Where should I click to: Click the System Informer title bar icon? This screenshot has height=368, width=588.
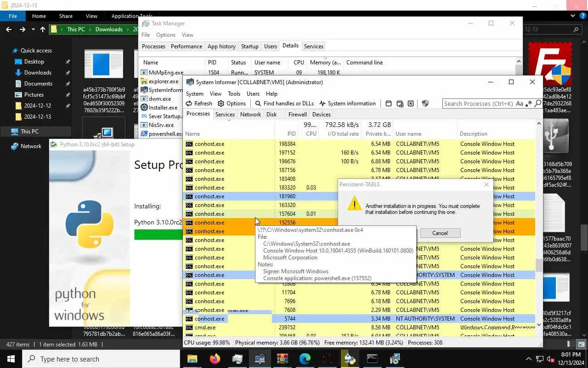coord(190,82)
